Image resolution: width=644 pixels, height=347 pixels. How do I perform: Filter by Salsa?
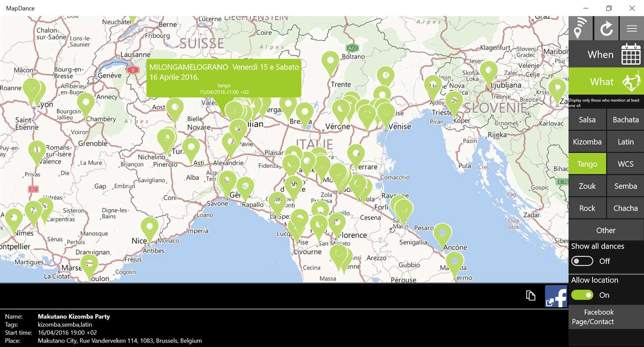tap(587, 119)
